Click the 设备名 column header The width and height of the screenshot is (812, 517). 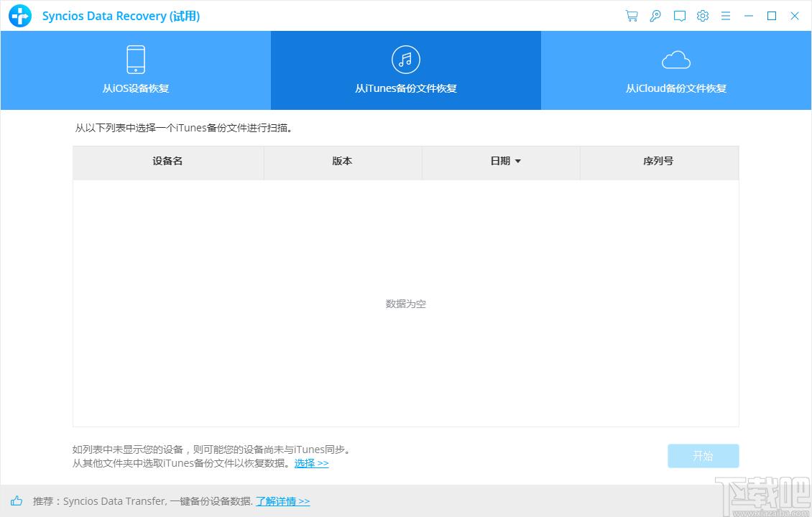pos(167,162)
